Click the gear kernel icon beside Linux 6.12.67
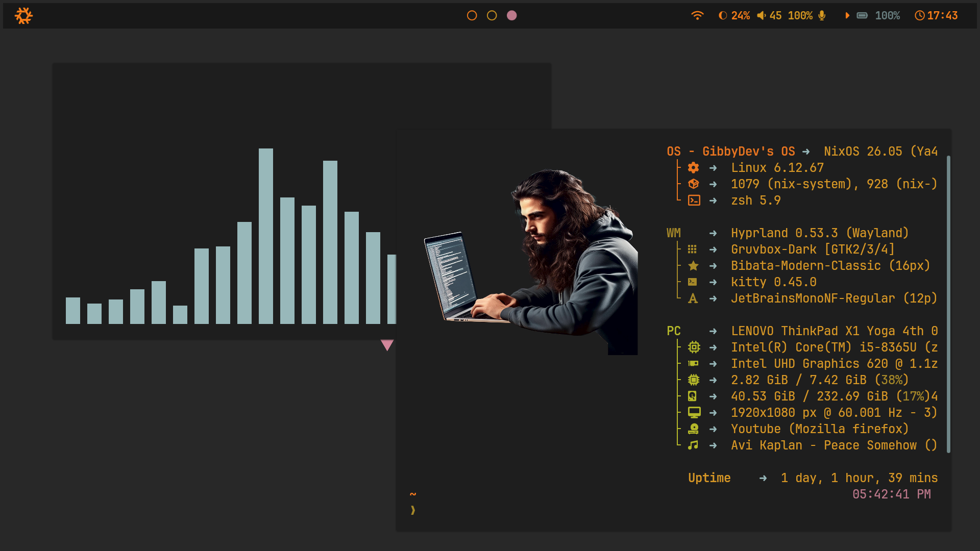The image size is (980, 551). tap(693, 168)
